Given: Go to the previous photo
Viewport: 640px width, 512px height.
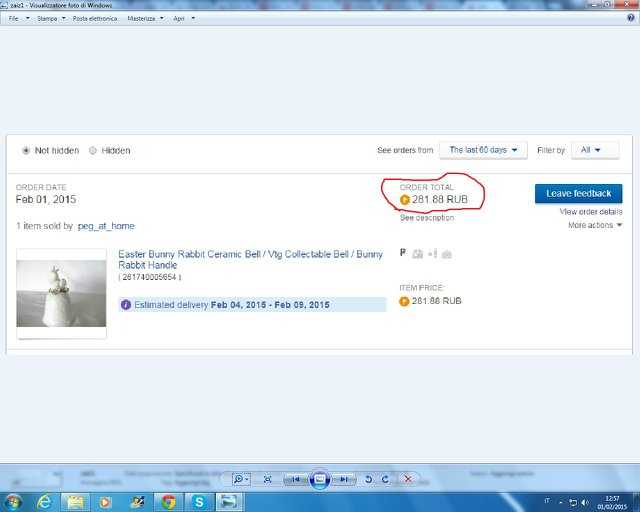Looking at the screenshot, I should point(295,480).
